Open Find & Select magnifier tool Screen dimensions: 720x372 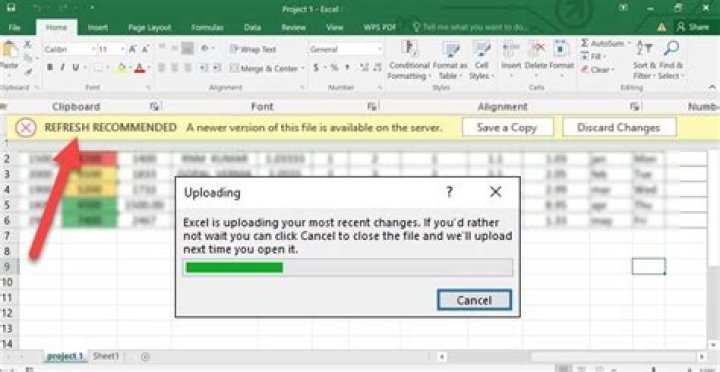click(x=671, y=60)
